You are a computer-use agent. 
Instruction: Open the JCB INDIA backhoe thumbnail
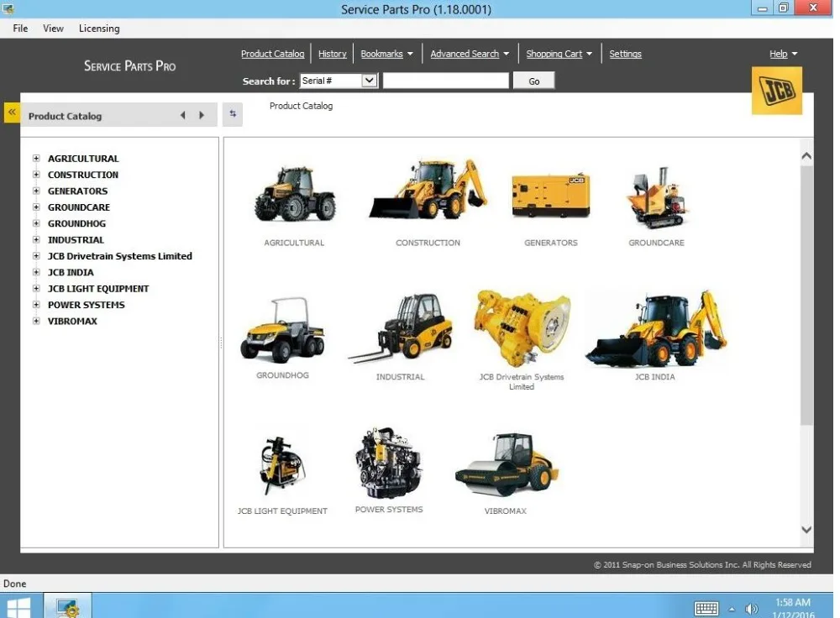point(655,329)
